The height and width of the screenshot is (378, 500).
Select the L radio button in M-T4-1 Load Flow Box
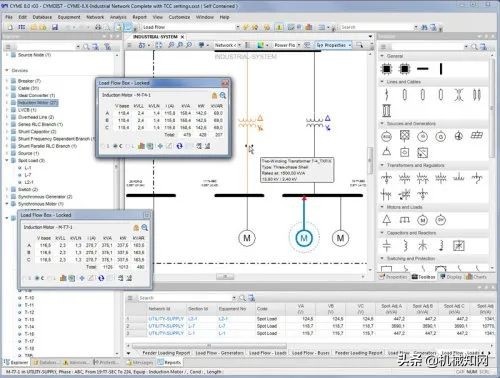pyautogui.click(x=127, y=146)
